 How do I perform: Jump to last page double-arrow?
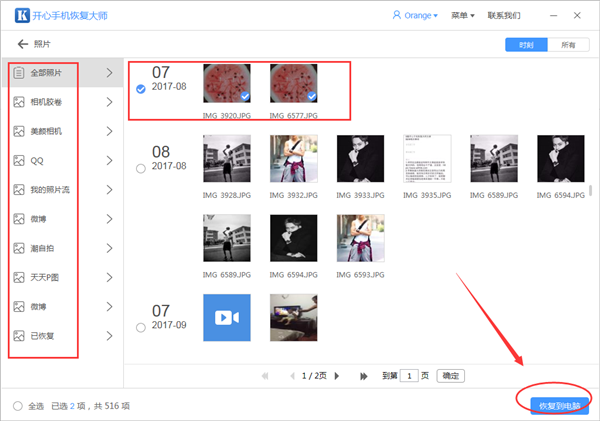[363, 376]
